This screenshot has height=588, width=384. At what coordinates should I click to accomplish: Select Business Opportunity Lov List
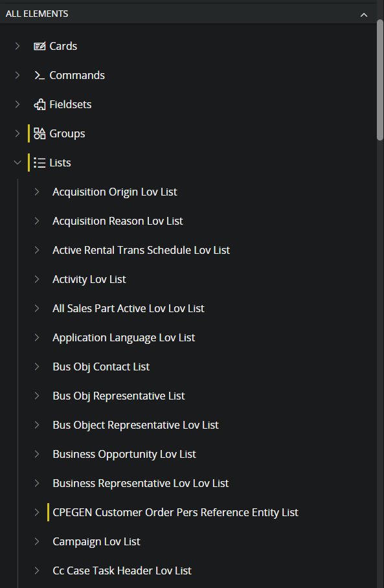[124, 455]
